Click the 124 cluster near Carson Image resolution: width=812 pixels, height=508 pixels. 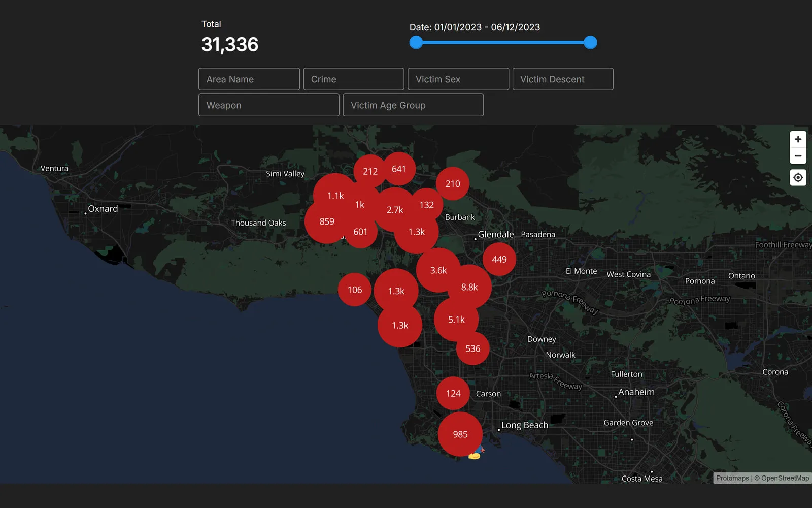(453, 393)
